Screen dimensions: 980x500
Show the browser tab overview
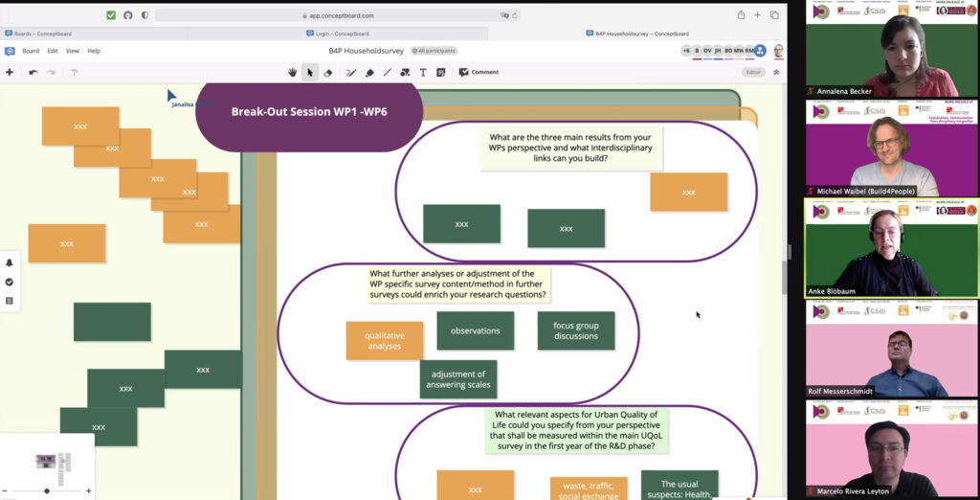774,15
